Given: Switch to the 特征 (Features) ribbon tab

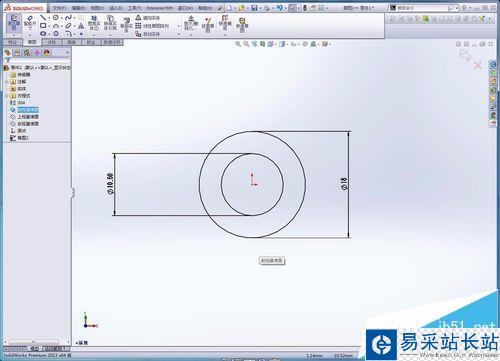Looking at the screenshot, I should click(12, 42).
